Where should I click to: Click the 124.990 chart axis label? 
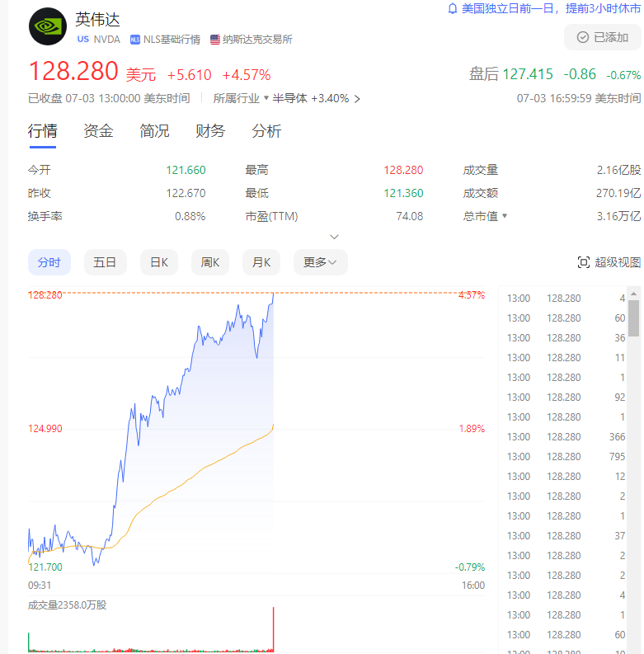pyautogui.click(x=45, y=428)
